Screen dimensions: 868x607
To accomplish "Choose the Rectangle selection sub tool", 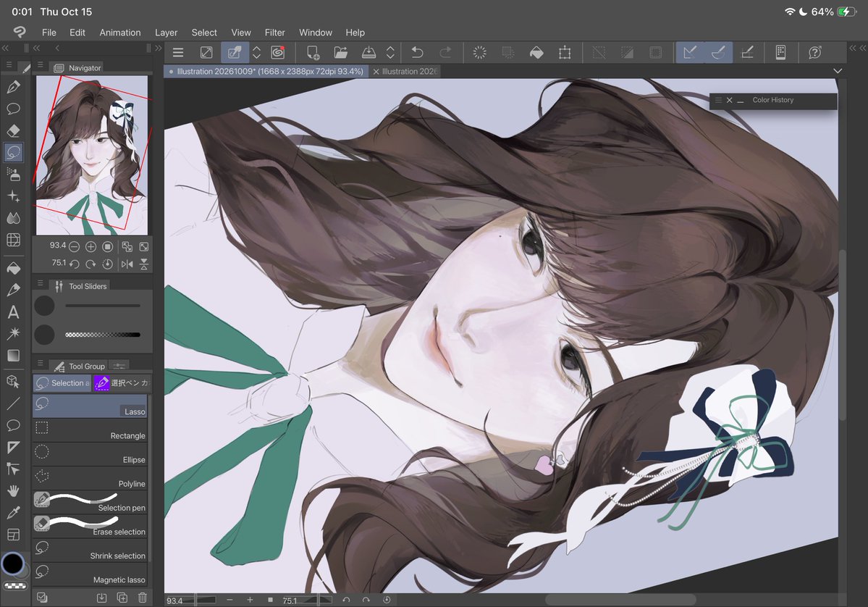I will tap(90, 430).
